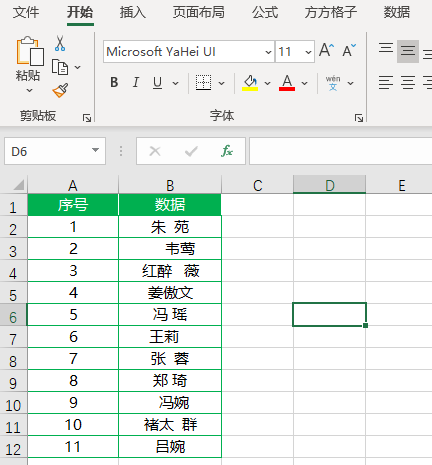Decrease font size with small A

[x=349, y=51]
